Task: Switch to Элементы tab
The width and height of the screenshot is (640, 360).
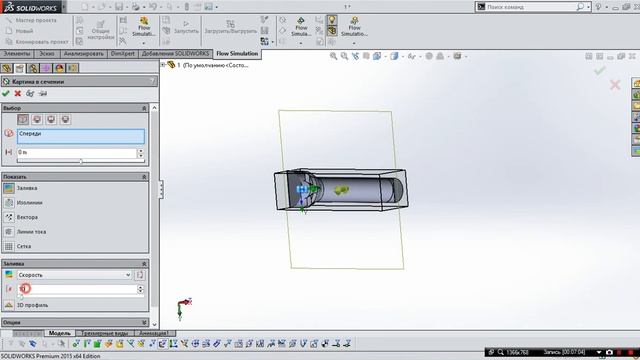Action: coord(17,54)
